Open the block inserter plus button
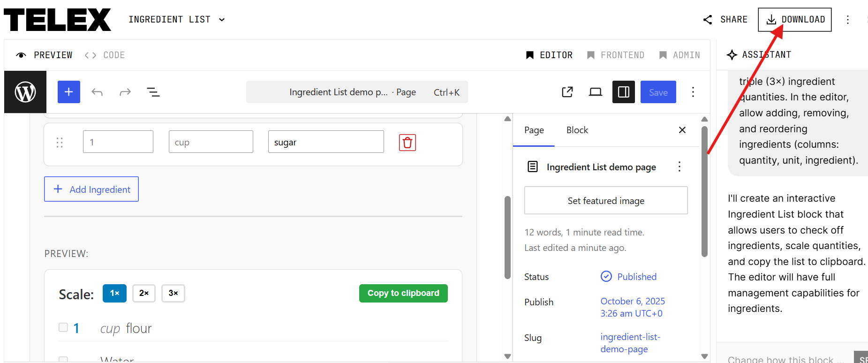 69,92
